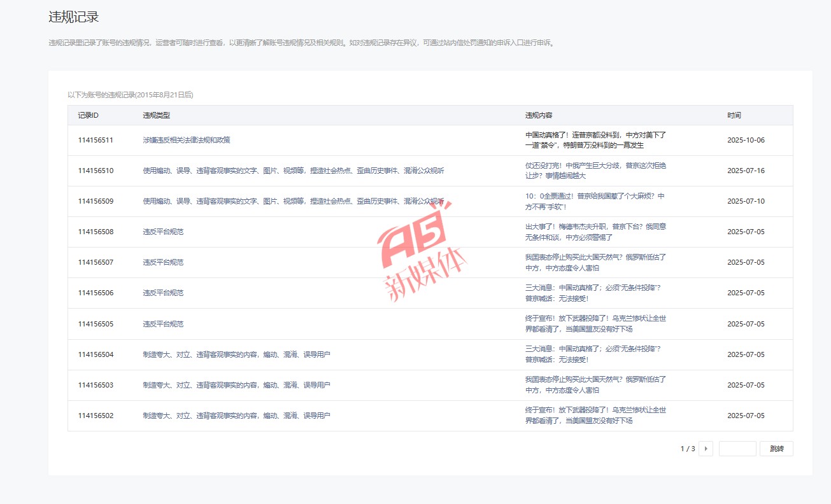The width and height of the screenshot is (831, 504).
Task: Open violation content of record 114156511
Action: [595, 140]
